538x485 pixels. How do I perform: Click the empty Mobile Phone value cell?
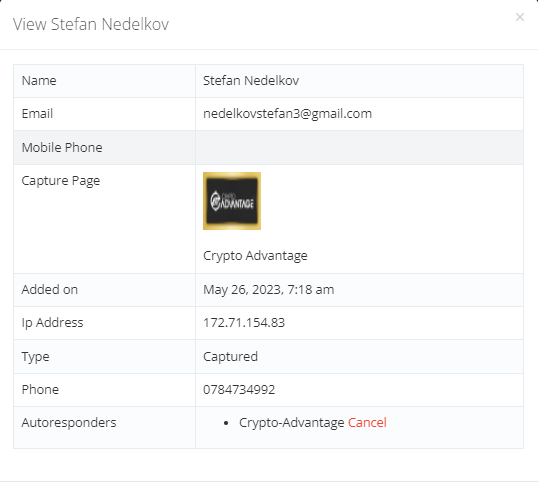pyautogui.click(x=359, y=147)
